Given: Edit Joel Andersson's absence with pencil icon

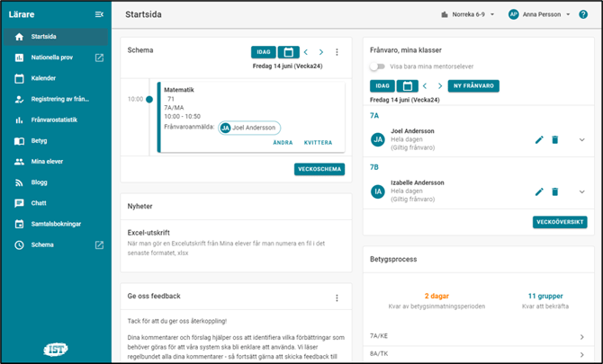Looking at the screenshot, I should tap(539, 139).
